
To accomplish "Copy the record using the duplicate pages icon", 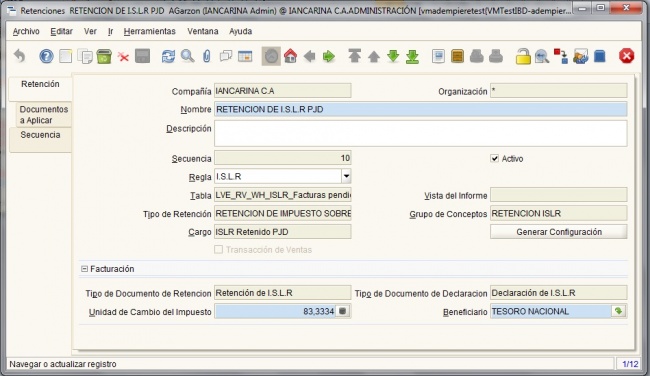I will [x=85, y=56].
